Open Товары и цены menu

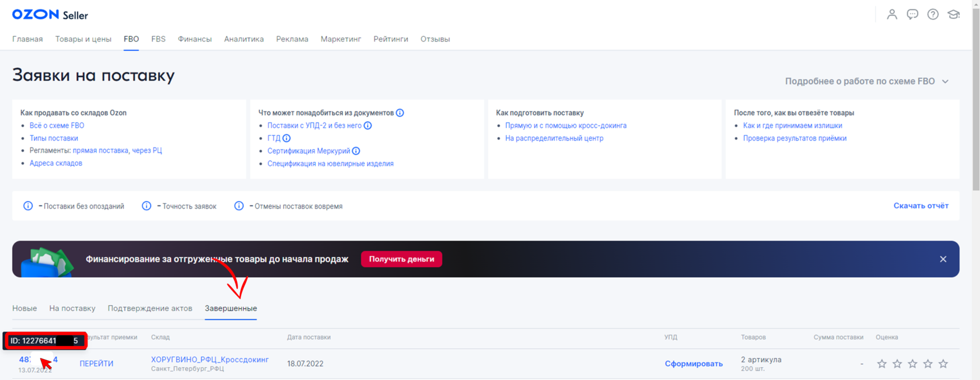click(83, 39)
